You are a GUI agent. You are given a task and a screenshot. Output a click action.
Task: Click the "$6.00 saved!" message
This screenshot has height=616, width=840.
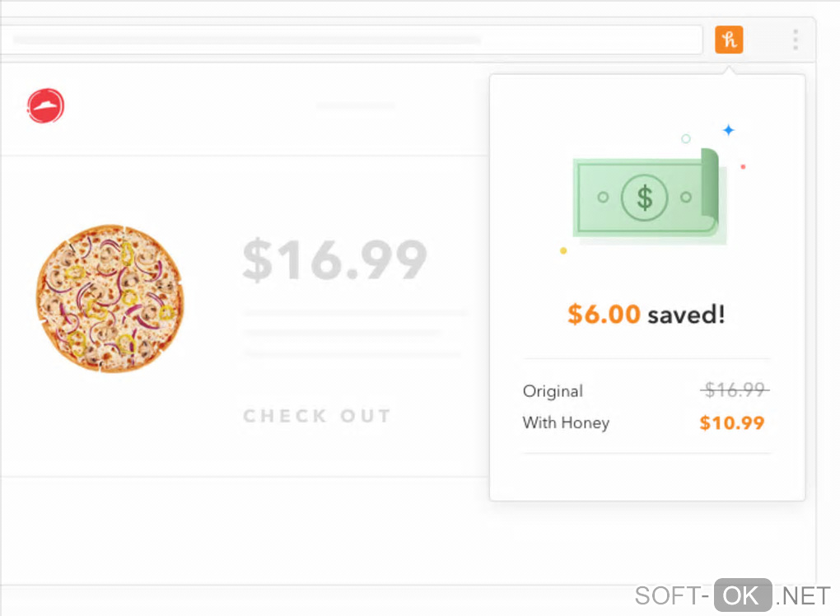[x=646, y=314]
